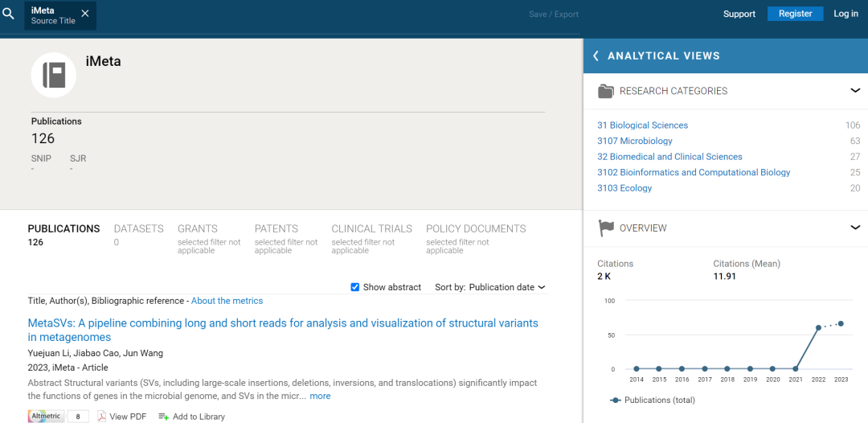Viewport: 868px width, 423px height.
Task: Click the View PDF icon
Action: coord(101,417)
